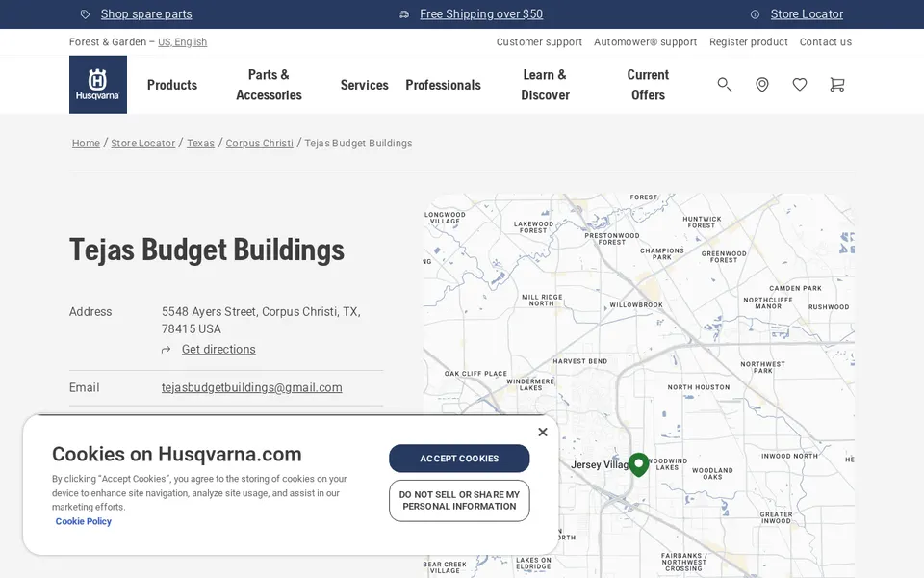Click the tag icon beside Shop spare parts
Viewport: 924px width, 578px height.
coord(86,14)
